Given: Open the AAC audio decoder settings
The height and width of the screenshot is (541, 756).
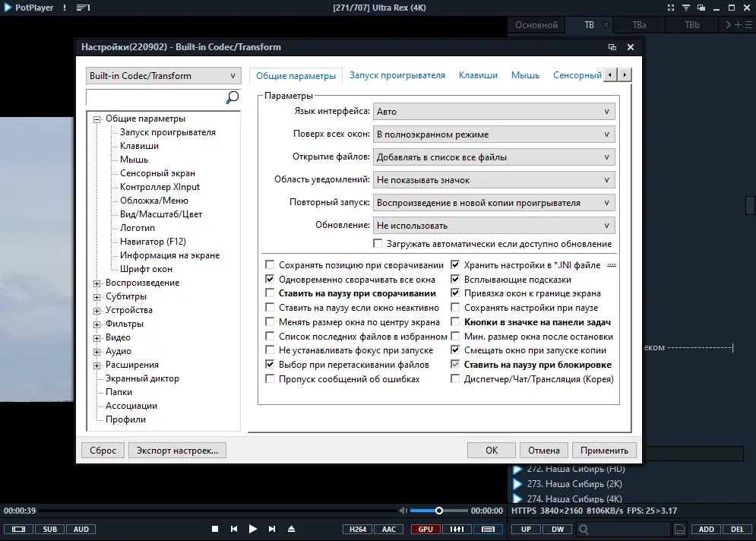Looking at the screenshot, I should point(391,529).
